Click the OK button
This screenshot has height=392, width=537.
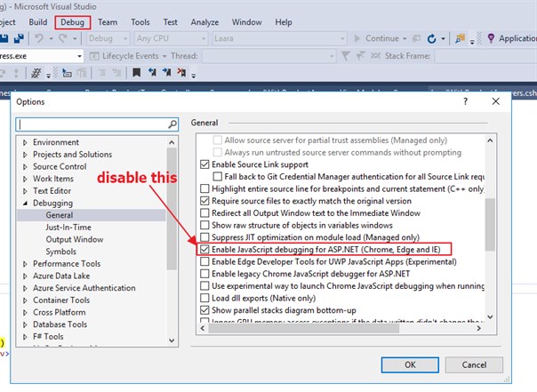[410, 364]
